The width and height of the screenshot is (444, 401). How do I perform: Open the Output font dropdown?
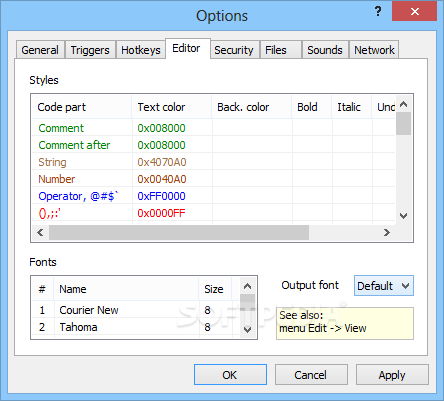(x=384, y=286)
